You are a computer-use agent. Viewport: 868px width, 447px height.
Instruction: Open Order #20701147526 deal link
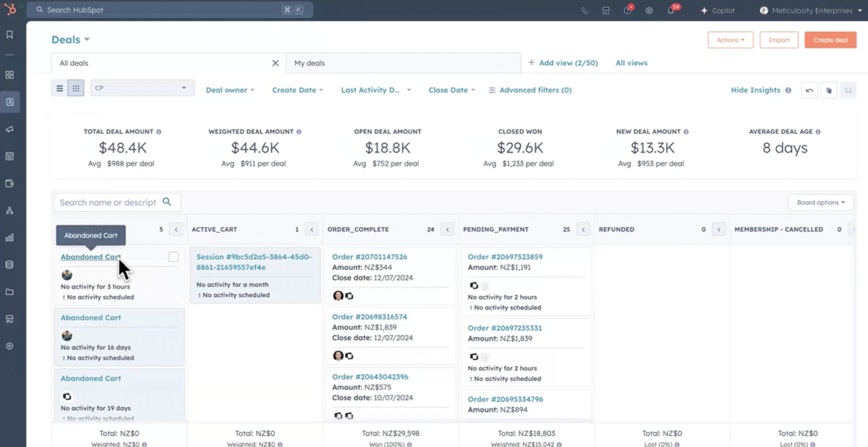pyautogui.click(x=369, y=257)
